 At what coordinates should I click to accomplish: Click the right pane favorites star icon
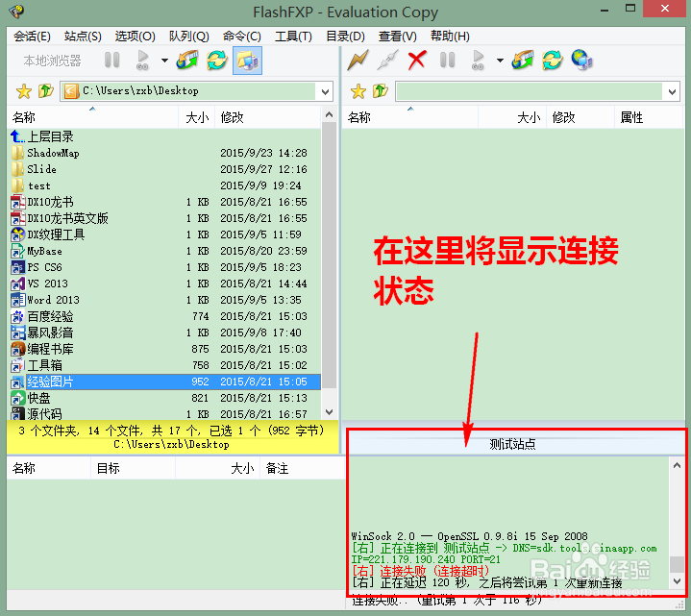pyautogui.click(x=358, y=91)
